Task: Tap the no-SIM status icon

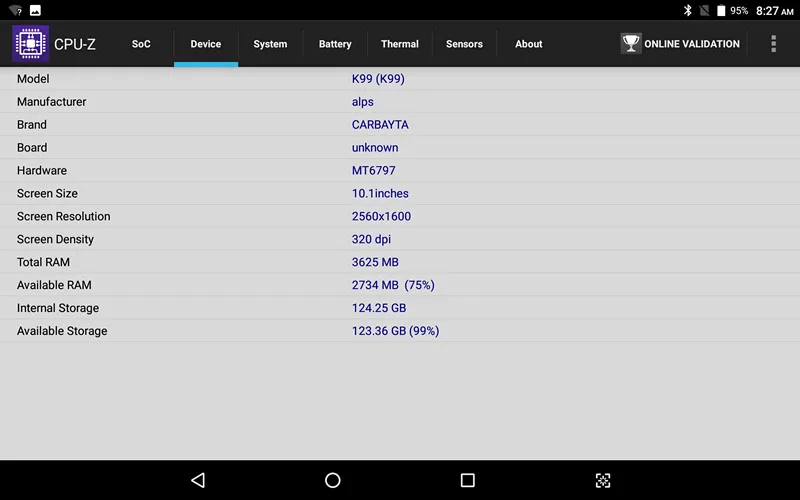Action: (704, 10)
